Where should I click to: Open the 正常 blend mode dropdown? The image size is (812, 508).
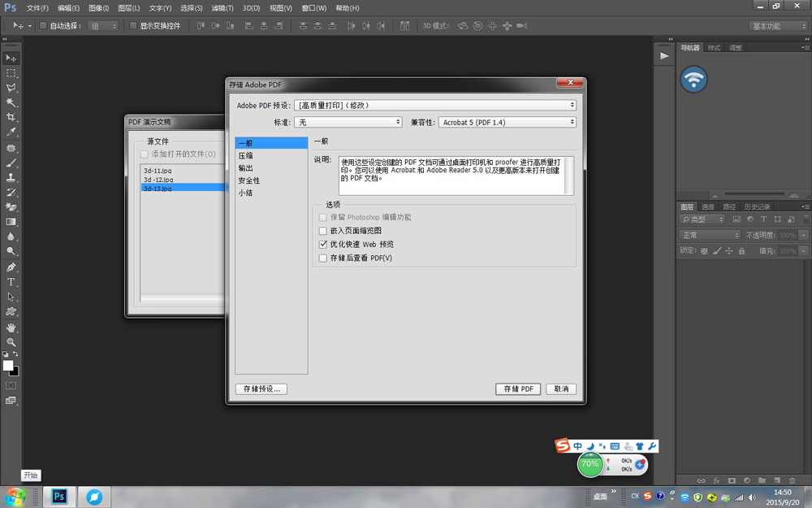[x=710, y=236]
